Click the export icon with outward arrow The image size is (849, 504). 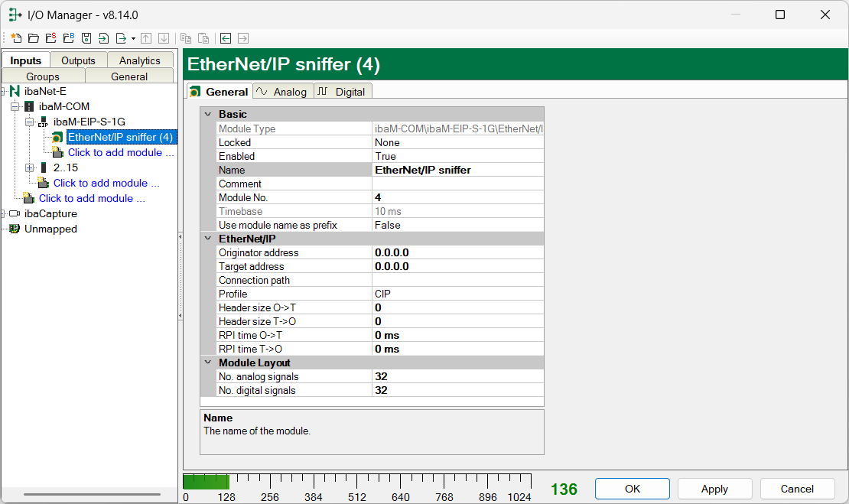click(x=122, y=38)
